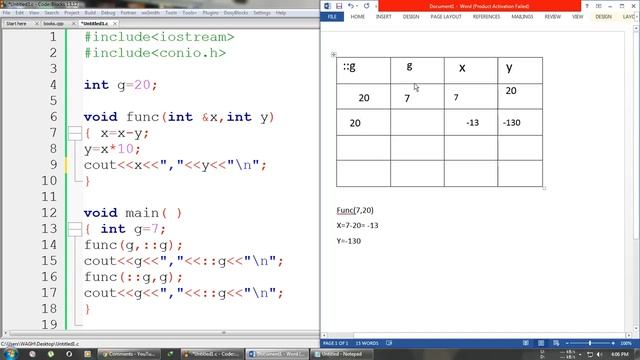Collapse the main body fold marker at line 13
640x360 pixels.
click(75, 229)
